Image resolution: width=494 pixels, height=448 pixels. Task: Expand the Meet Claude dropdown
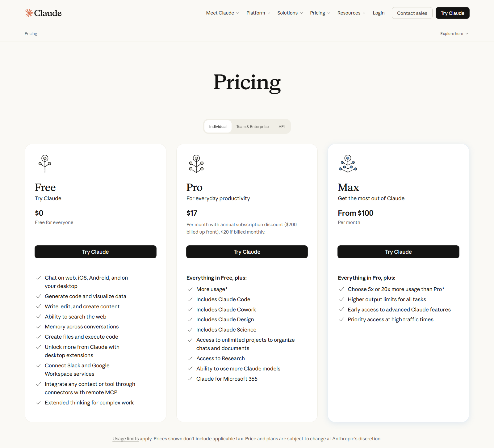[x=223, y=13]
